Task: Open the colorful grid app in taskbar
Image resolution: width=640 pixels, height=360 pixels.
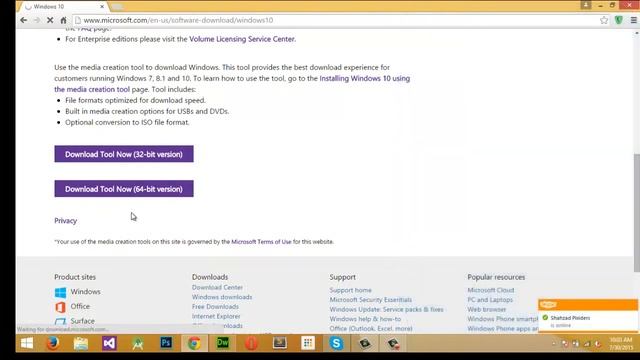Action: pyautogui.click(x=308, y=343)
